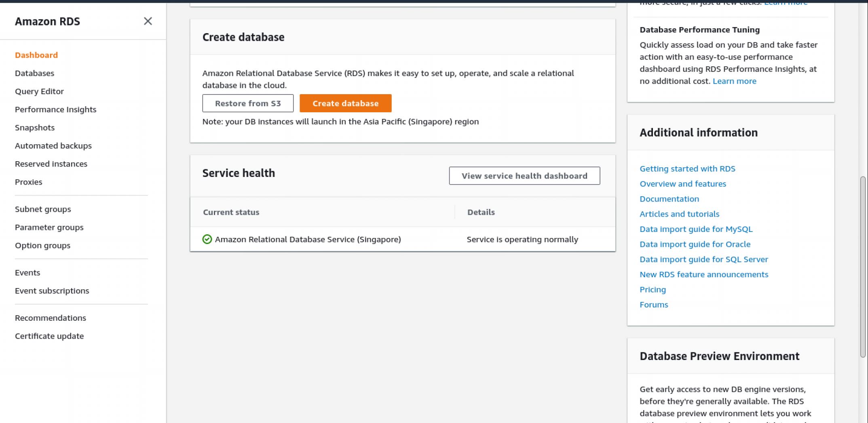The width and height of the screenshot is (868, 423).
Task: Open Certificate update in sidebar
Action: tap(49, 336)
